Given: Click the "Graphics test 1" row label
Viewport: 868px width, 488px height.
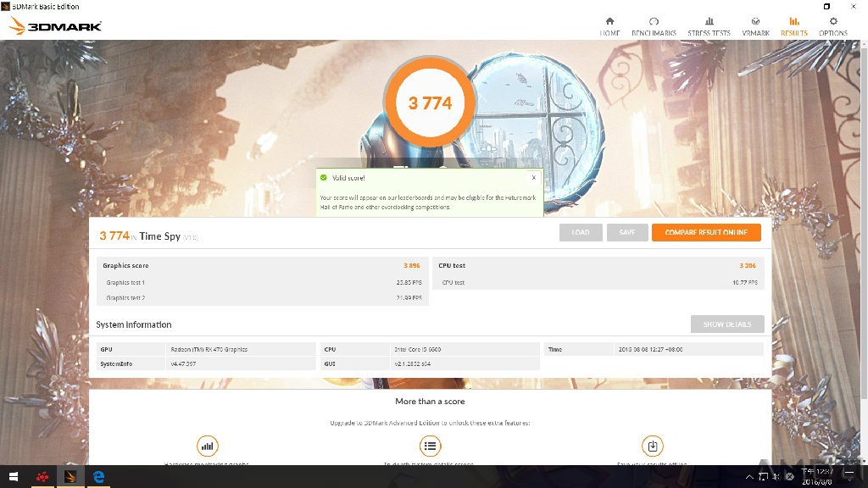Looking at the screenshot, I should (x=125, y=282).
